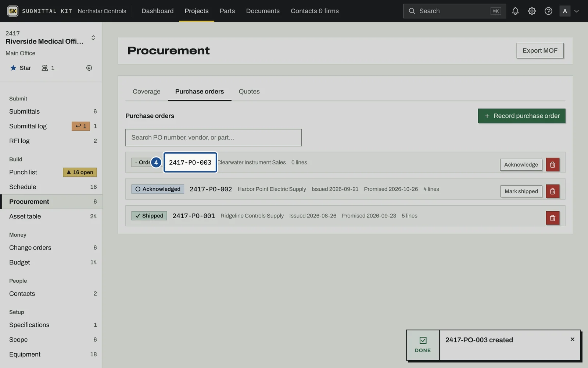Select the Purchase orders tab

(x=200, y=91)
